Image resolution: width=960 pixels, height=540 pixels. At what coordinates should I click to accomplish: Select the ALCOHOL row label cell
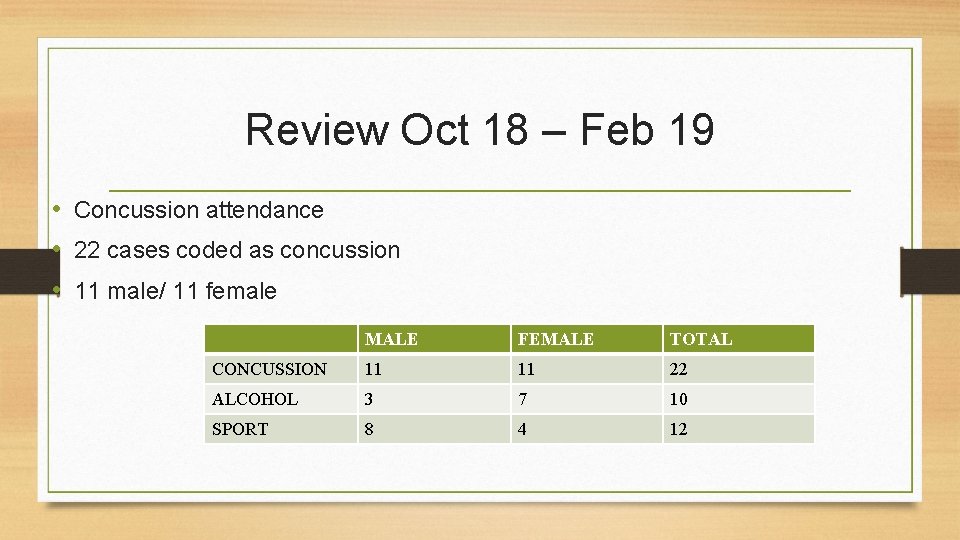pos(280,399)
